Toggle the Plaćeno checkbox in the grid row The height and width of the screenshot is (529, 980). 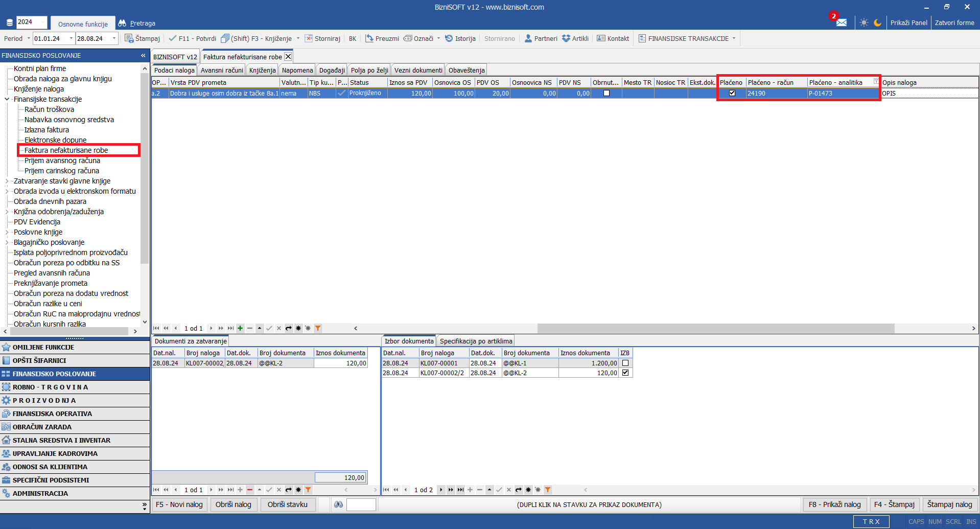pyautogui.click(x=732, y=93)
